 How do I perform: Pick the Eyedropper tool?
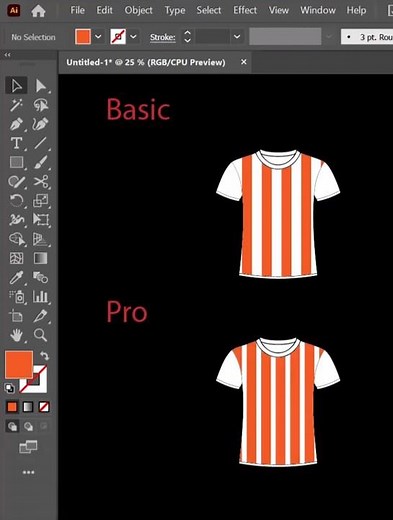coord(16,277)
